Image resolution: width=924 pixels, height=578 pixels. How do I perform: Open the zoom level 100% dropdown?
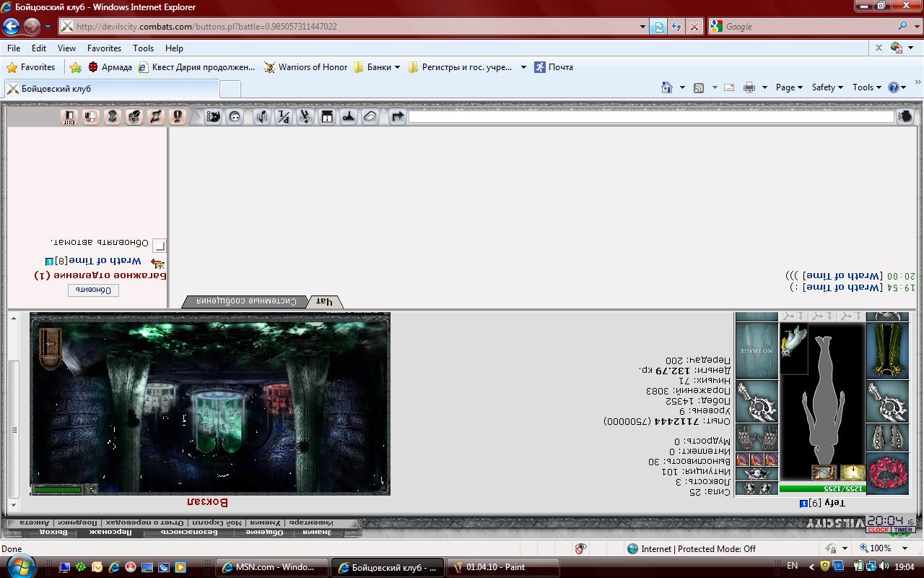[x=905, y=549]
